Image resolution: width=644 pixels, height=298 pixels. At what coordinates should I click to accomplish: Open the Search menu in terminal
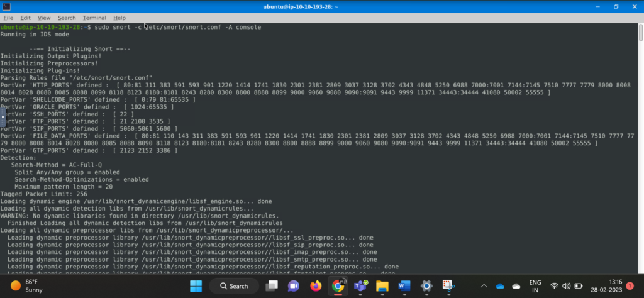67,18
